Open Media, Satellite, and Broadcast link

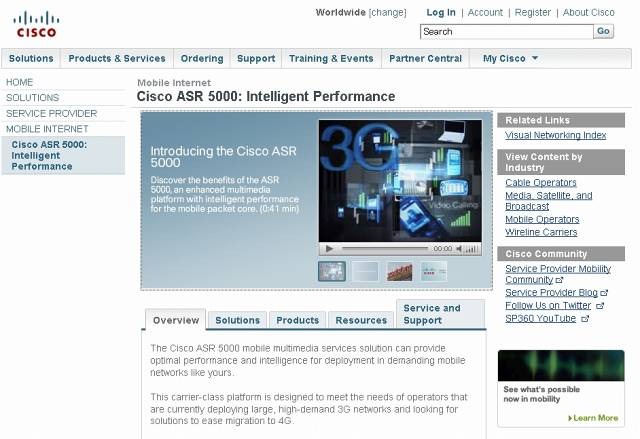(x=549, y=201)
